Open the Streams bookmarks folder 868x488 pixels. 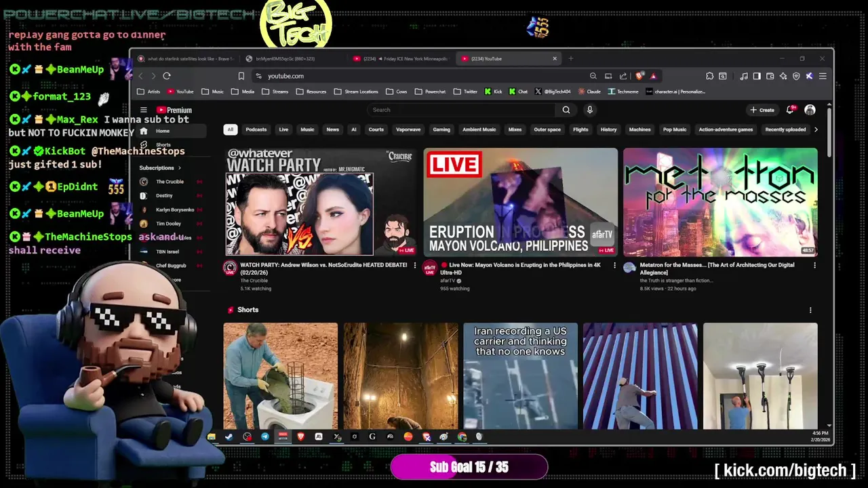click(x=275, y=91)
